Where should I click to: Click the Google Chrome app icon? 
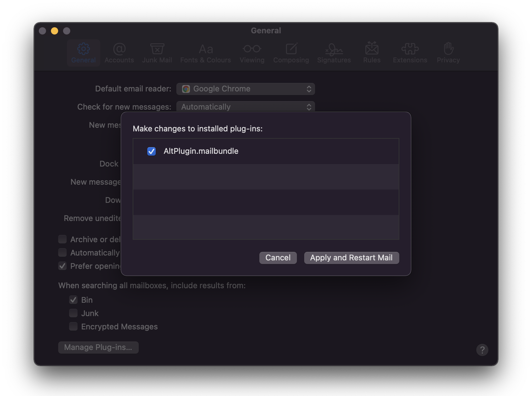coord(186,89)
